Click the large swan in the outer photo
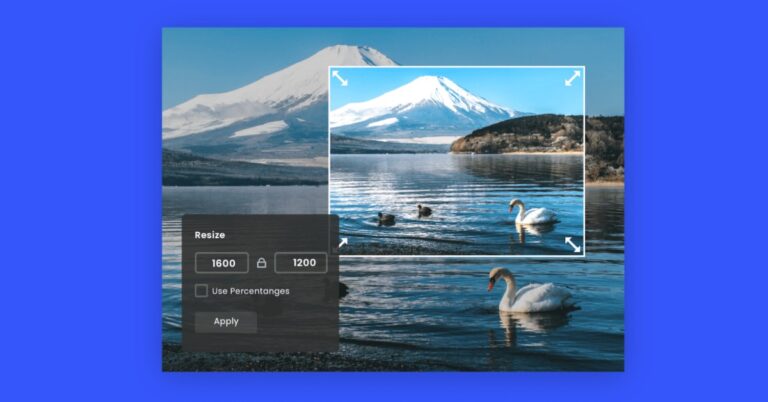The height and width of the screenshot is (402, 768). coord(530,292)
